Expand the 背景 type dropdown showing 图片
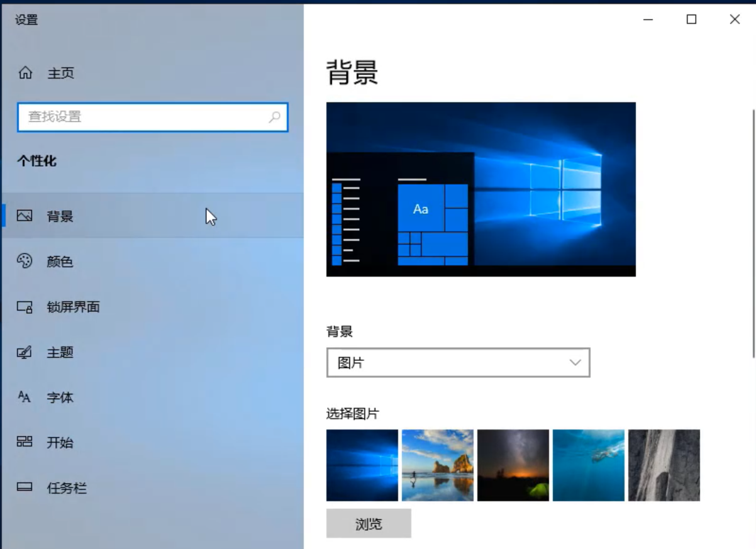This screenshot has width=756, height=549. coord(458,363)
